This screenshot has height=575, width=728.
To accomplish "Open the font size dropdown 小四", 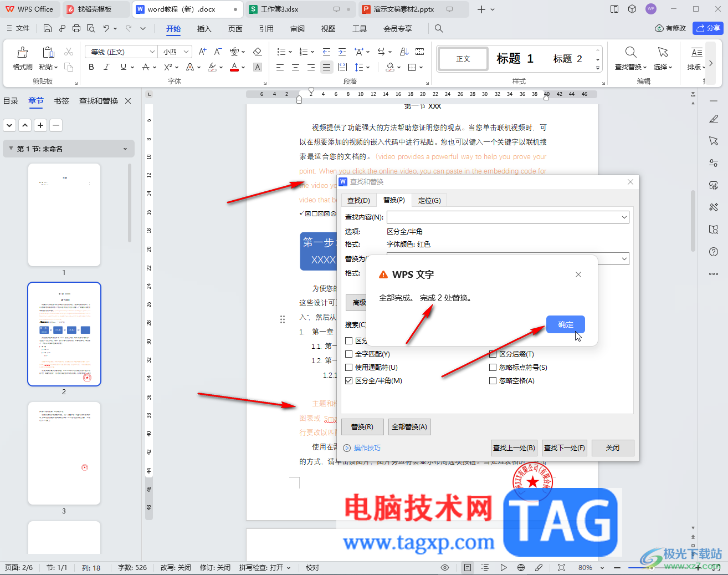I will pos(187,52).
